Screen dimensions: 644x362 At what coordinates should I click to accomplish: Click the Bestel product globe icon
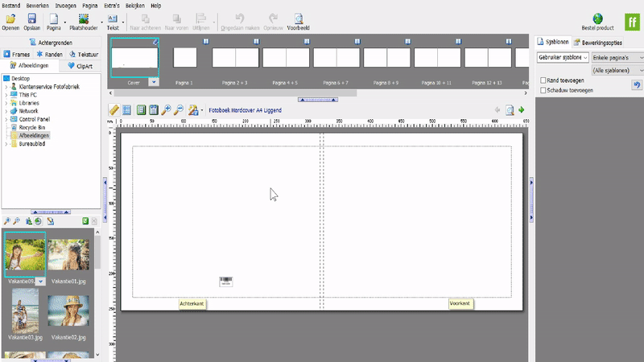coord(599,19)
